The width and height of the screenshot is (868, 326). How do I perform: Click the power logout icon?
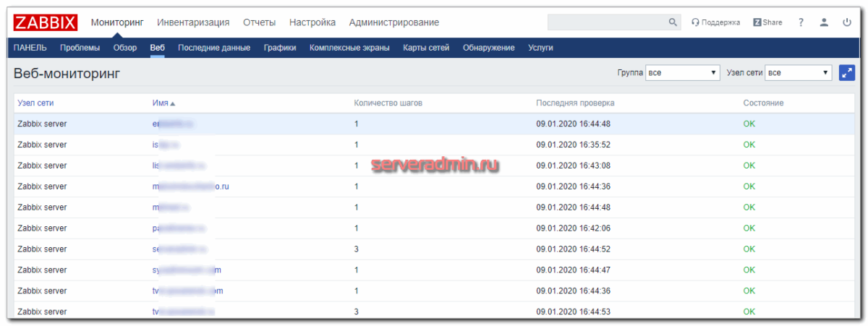point(846,22)
